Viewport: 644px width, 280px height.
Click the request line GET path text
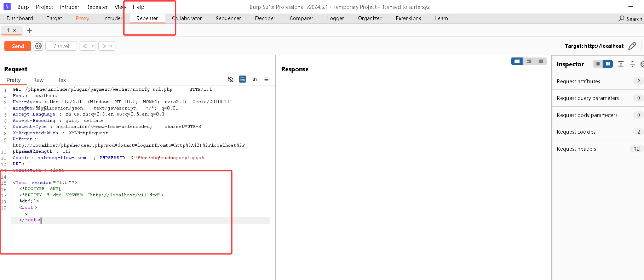point(99,89)
